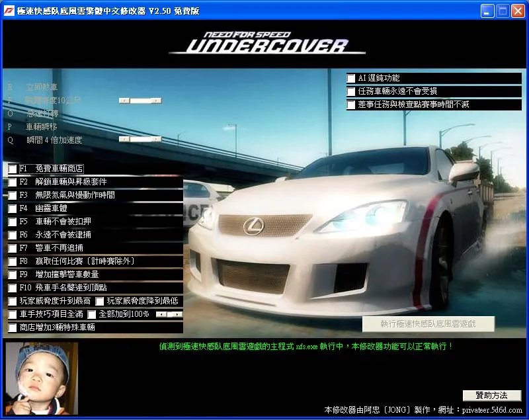The width and height of the screenshot is (529, 420).
Task: Toggle F6 never get arrested cheat
Action: (x=12, y=235)
